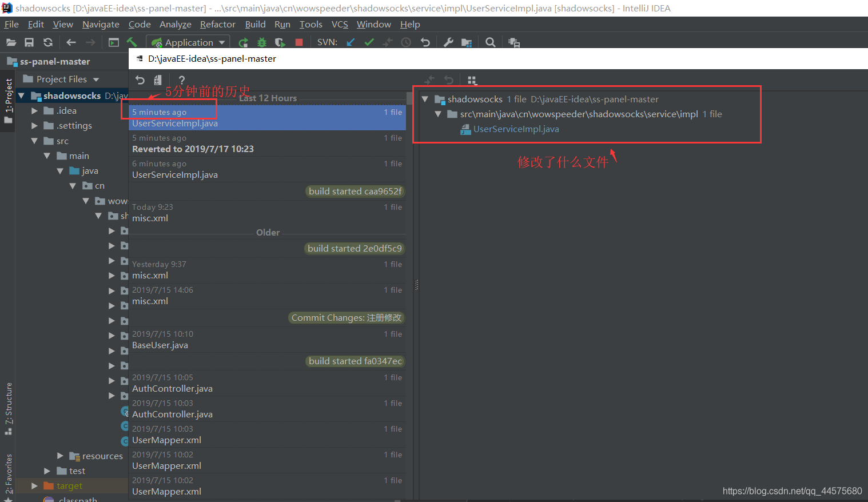Click the icon next to Back/Forward before the hammer
The image size is (868, 502).
click(114, 42)
